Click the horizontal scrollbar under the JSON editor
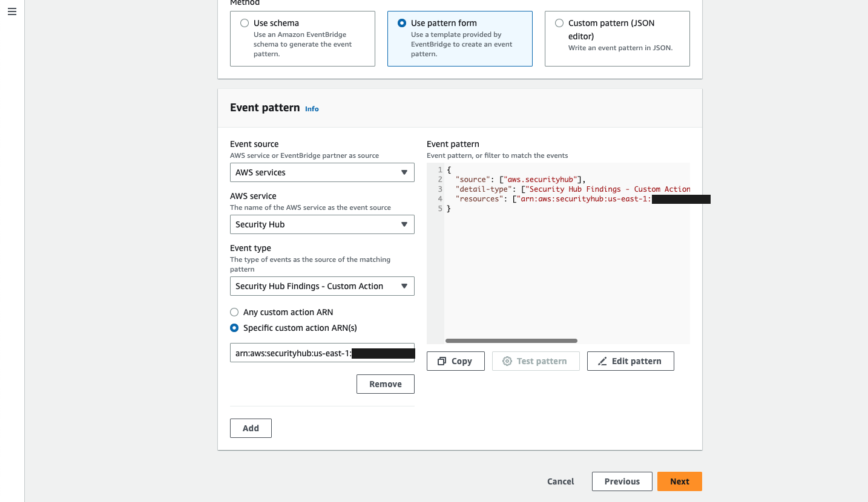This screenshot has height=502, width=868. pyautogui.click(x=511, y=341)
